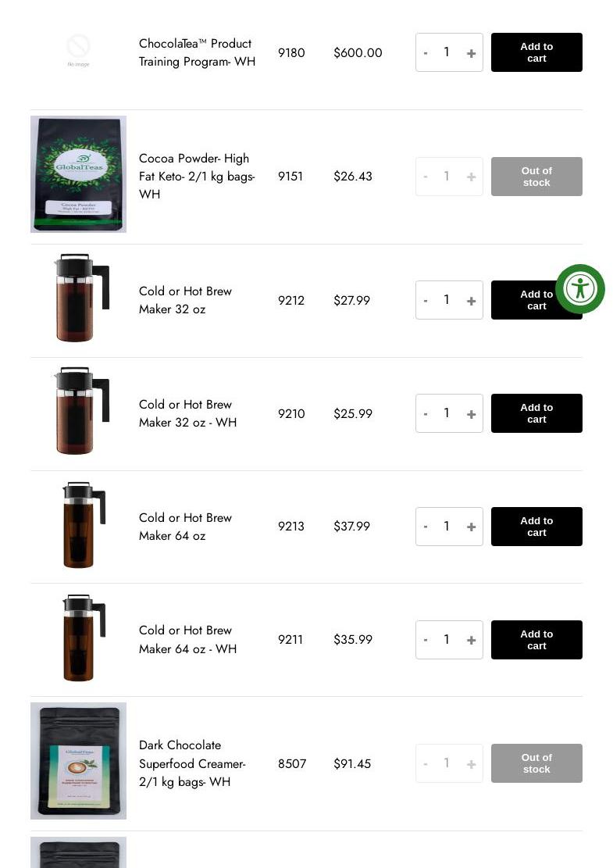Add ChocolaTea Training Program to cart
This screenshot has width=613, height=868.
[x=536, y=52]
